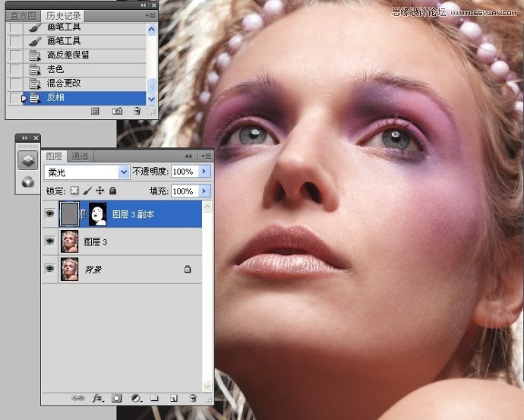524x420 pixels.
Task: Delete current history state via trash icon
Action: [x=137, y=111]
